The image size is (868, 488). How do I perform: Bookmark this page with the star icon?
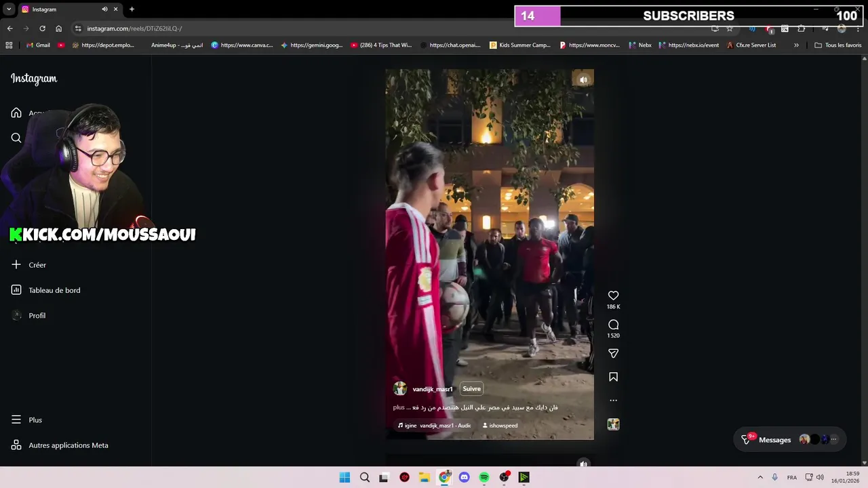click(730, 28)
